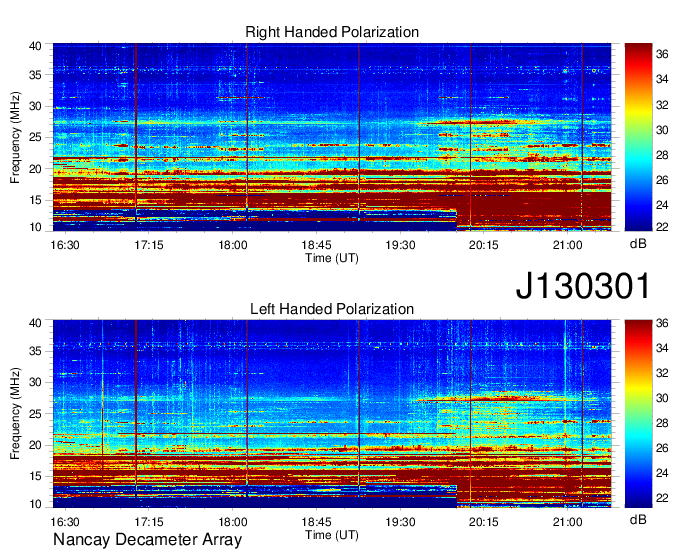Click the 21:00 tick label on top plot
Image resolution: width=680 pixels, height=552 pixels.
tap(568, 245)
